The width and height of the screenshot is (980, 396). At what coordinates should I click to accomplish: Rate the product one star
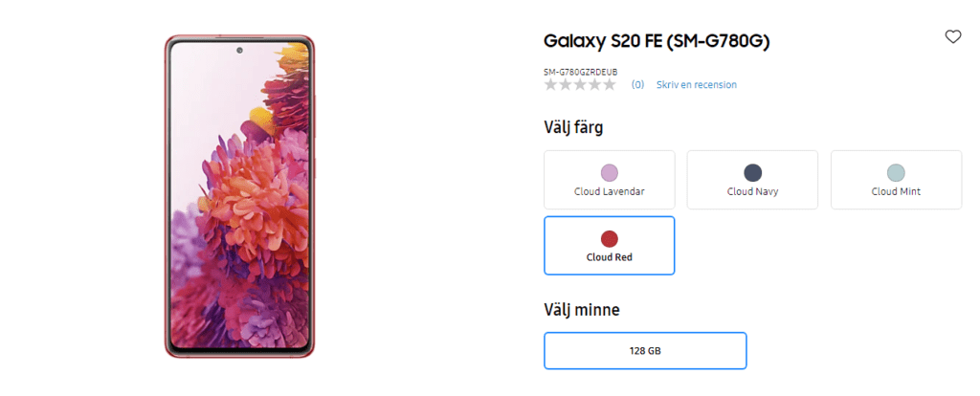click(550, 84)
